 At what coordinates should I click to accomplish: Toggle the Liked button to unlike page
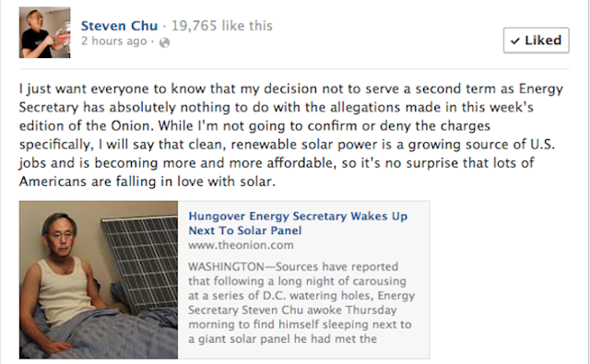tap(537, 41)
